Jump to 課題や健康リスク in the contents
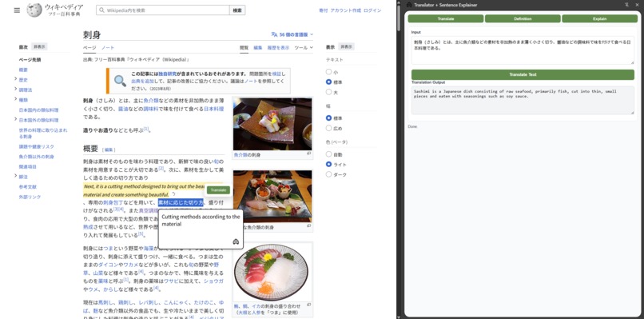Screen dimensions: 644x319 pyautogui.click(x=37, y=146)
